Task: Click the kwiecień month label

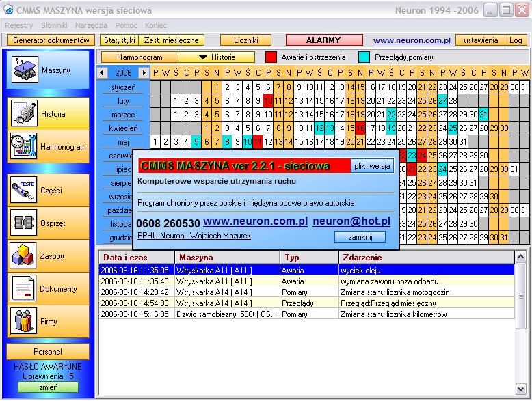Action: [123, 128]
